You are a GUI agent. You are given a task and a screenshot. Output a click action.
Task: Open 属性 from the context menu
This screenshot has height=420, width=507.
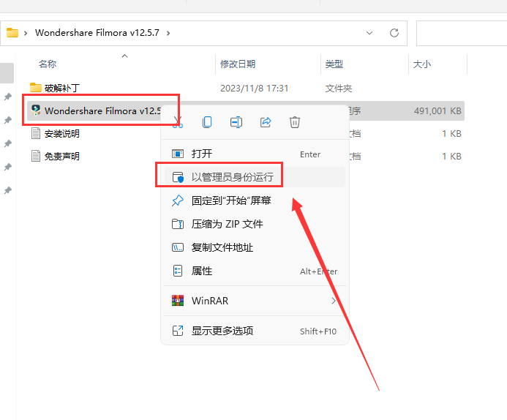point(255,271)
